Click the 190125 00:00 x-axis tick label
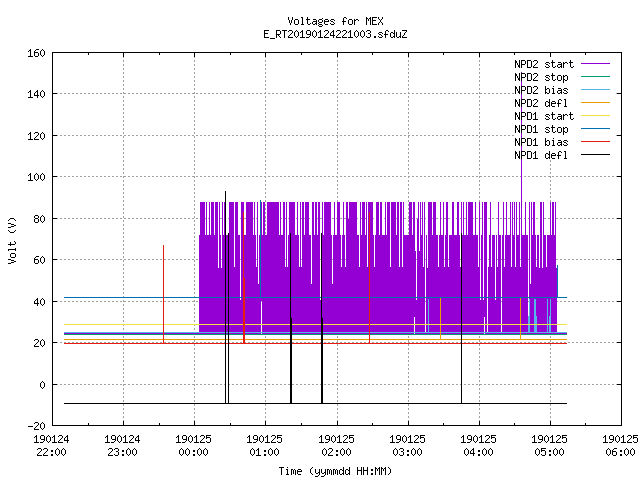Screen dimensions: 640x480 click(193, 446)
